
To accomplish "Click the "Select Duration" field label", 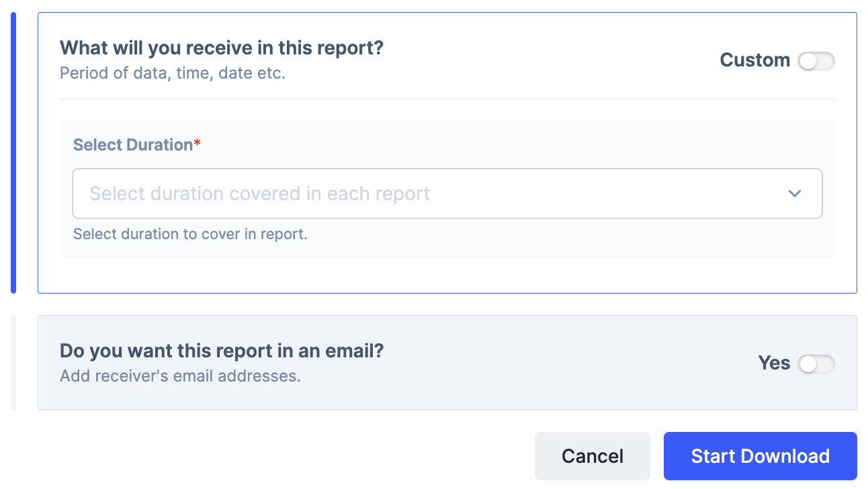I will click(x=132, y=145).
